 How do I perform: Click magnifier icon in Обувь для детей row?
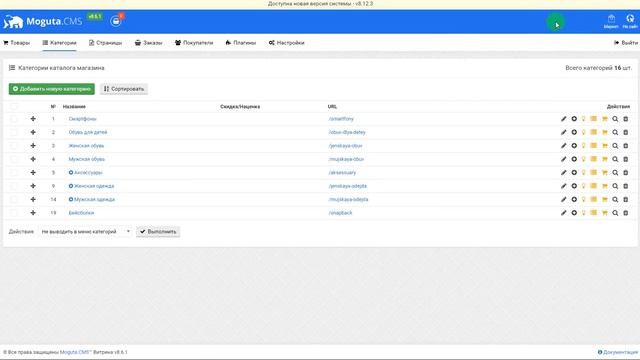(615, 132)
